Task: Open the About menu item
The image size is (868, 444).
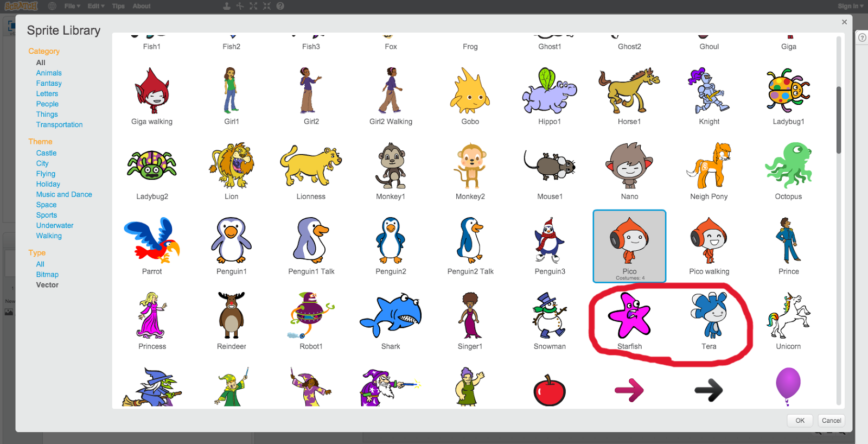Action: 142,6
